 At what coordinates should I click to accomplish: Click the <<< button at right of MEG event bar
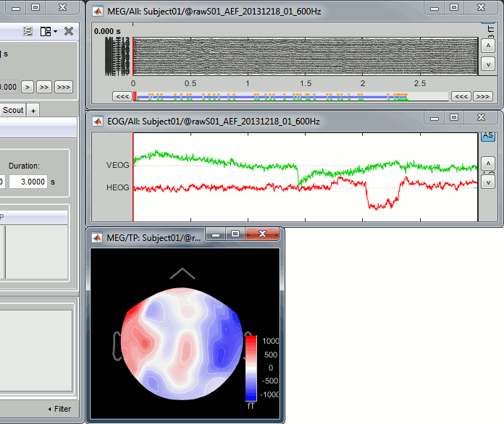click(x=461, y=96)
